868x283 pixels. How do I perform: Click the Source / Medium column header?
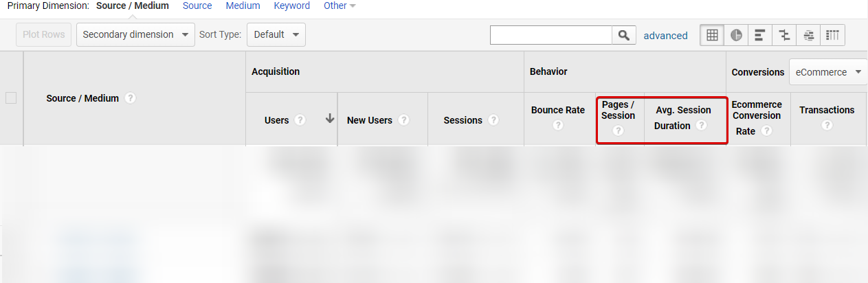(x=82, y=98)
